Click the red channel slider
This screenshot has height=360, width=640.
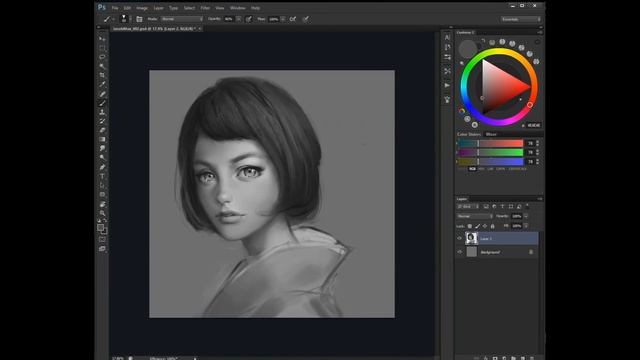(x=490, y=143)
